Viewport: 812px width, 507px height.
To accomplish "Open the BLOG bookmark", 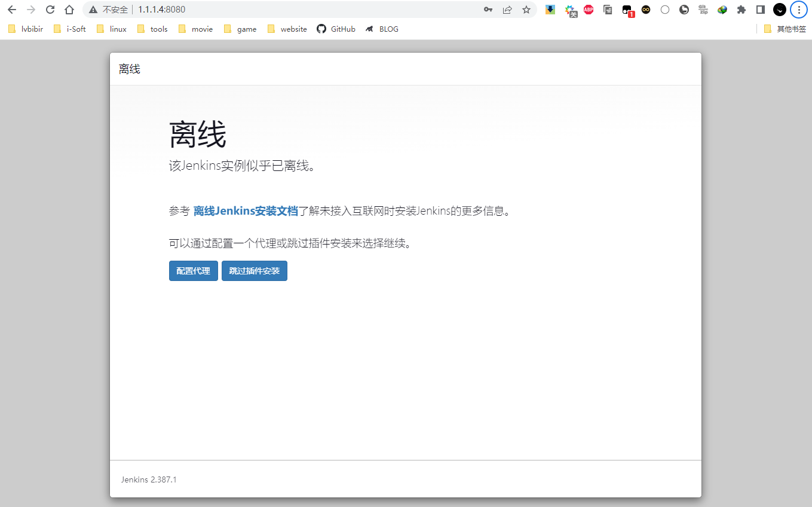I will (382, 29).
